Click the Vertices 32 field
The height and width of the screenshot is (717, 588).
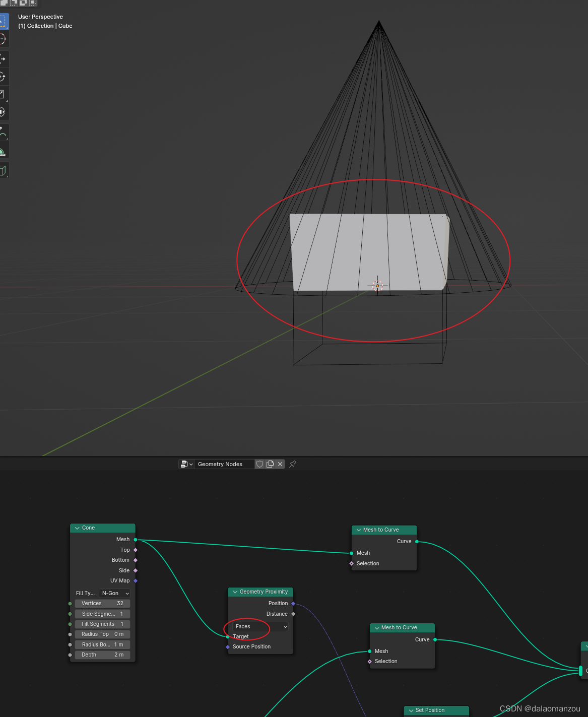pos(102,603)
